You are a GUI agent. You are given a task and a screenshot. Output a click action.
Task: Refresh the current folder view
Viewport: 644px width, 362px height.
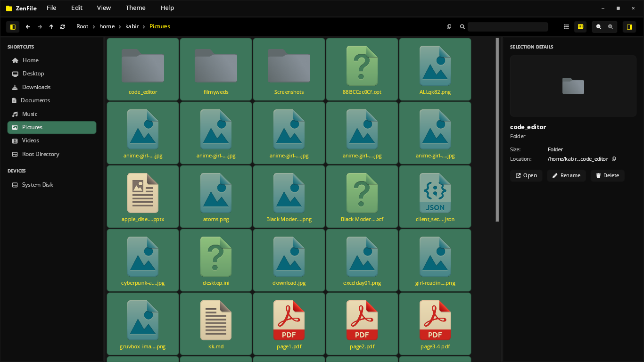[x=63, y=27]
